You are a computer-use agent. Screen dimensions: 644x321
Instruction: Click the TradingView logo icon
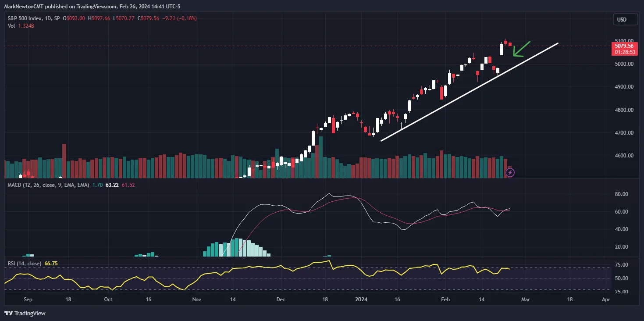click(x=8, y=313)
